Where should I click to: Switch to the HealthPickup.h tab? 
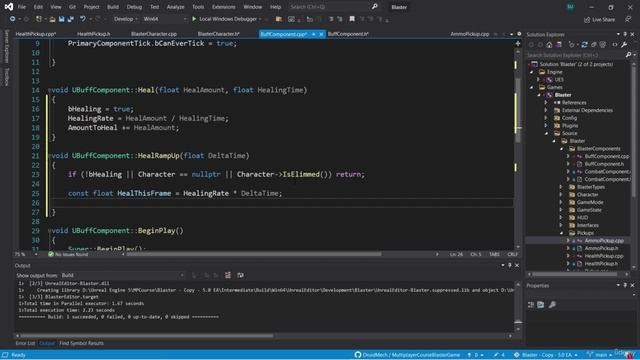pos(93,34)
